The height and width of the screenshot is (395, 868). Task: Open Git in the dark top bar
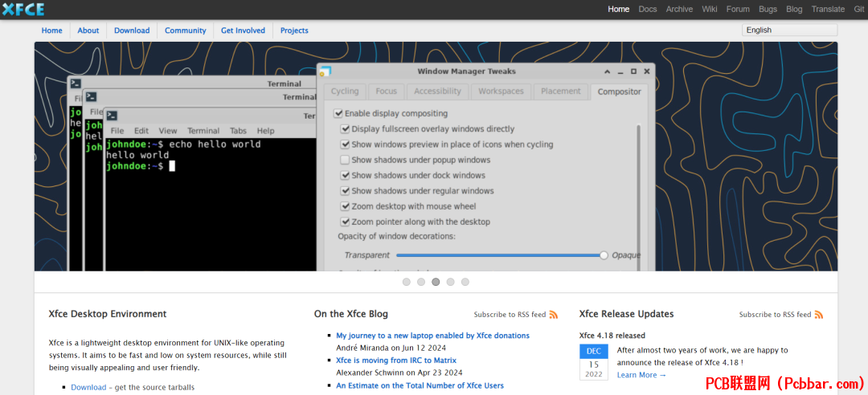[858, 9]
